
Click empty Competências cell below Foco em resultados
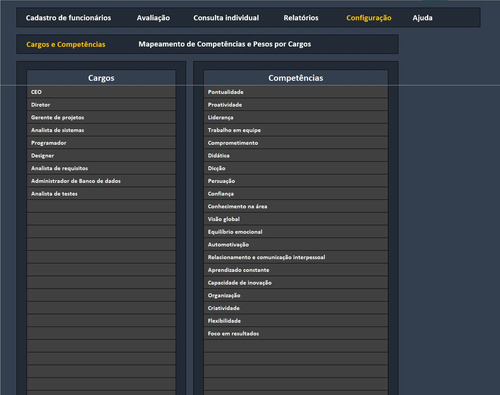pyautogui.click(x=296, y=346)
